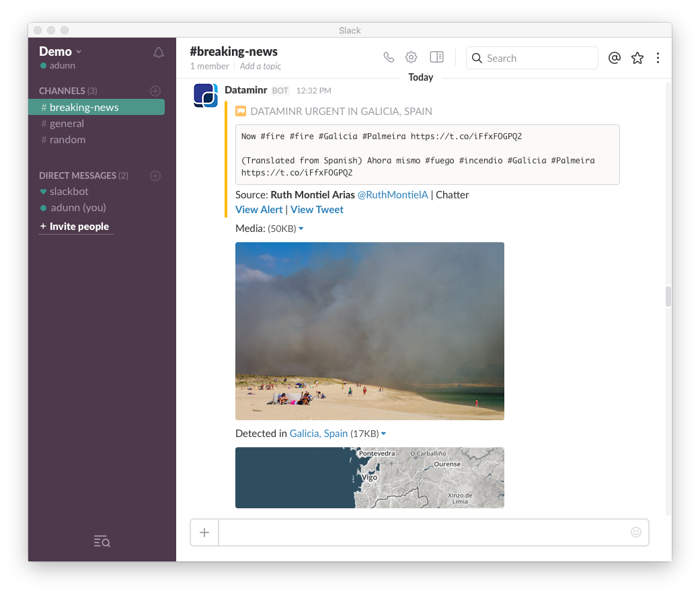Collapse the Media 50KB attachment arrow
700x595 pixels.
(x=301, y=229)
